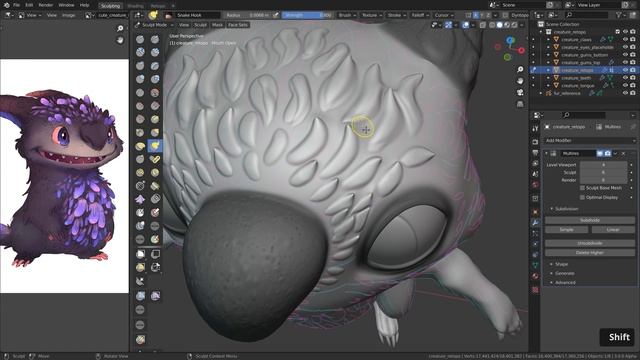The image size is (640, 360).
Task: Open the Texture settings dropdown
Action: pos(371,15)
